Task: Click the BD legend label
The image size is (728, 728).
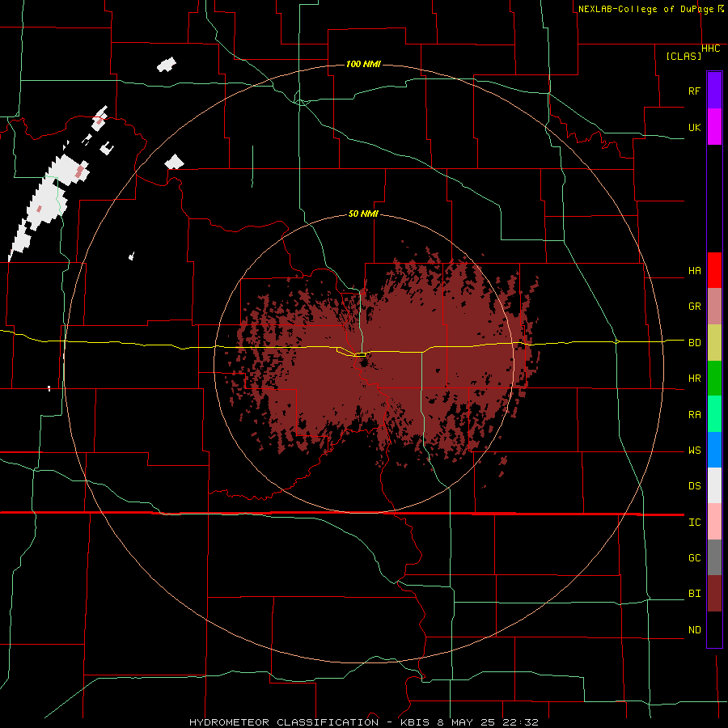Action: point(694,343)
